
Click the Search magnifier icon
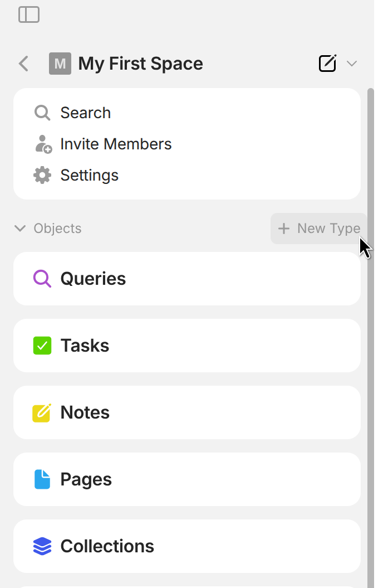pos(42,113)
